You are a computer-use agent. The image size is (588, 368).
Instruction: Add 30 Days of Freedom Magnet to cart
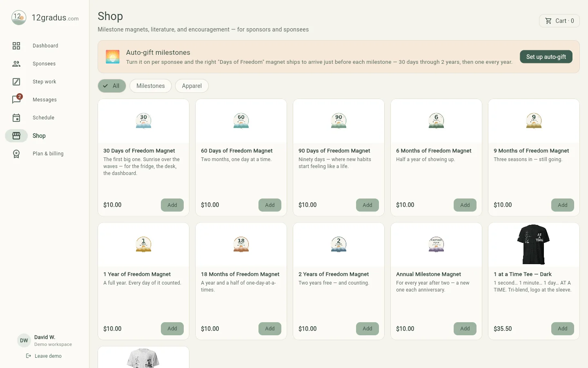coord(172,205)
